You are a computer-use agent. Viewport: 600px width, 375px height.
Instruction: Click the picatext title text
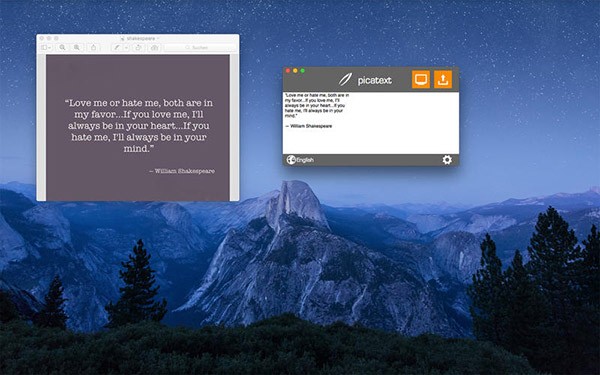coord(375,80)
